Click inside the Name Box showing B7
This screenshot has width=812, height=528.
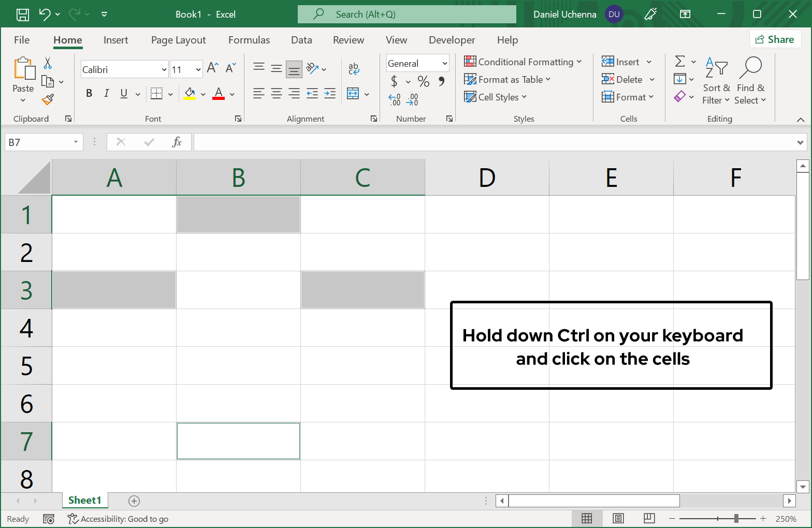(39, 142)
